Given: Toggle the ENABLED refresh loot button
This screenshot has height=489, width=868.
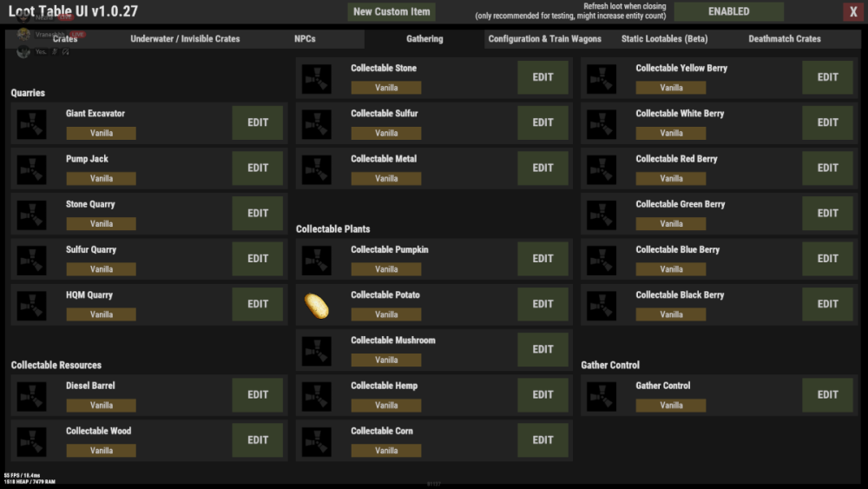Looking at the screenshot, I should tap(728, 12).
